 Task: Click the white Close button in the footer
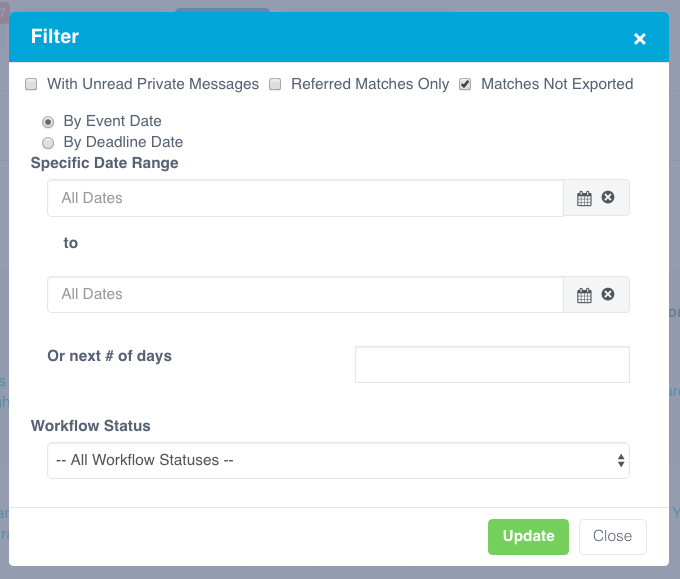(612, 536)
